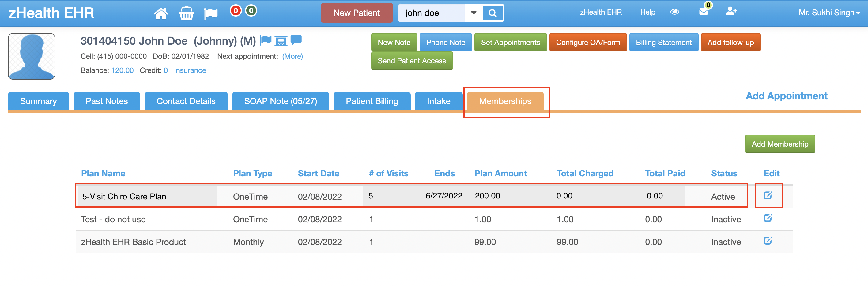Open the Insurance link
Screen dimensions: 868x286
pos(190,70)
